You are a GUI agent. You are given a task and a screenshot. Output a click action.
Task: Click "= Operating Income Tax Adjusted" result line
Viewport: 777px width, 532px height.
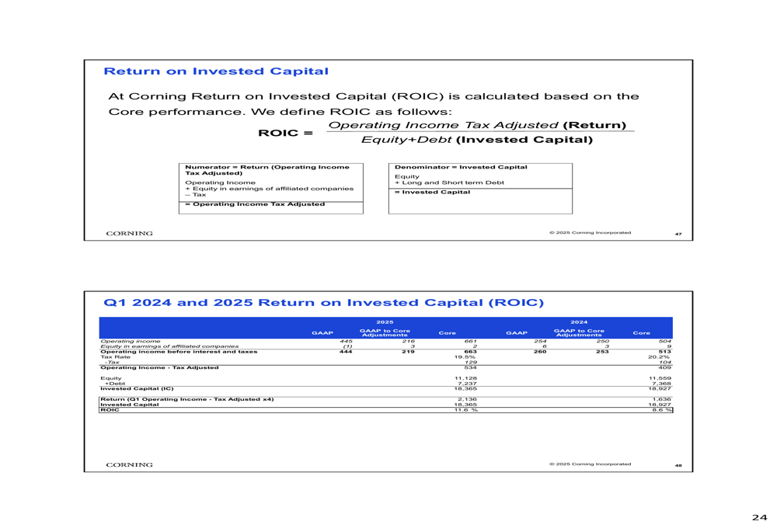pyautogui.click(x=255, y=204)
